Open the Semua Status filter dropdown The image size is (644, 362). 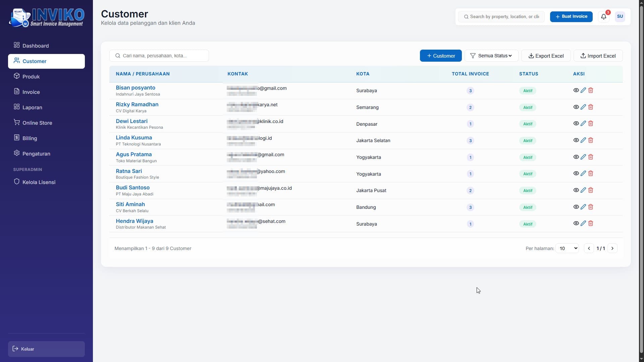coord(491,56)
